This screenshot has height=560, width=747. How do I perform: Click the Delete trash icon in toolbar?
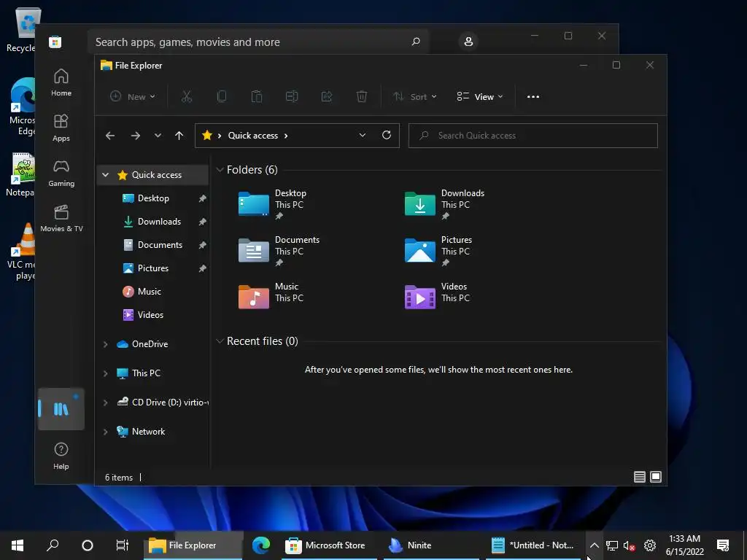(x=362, y=97)
